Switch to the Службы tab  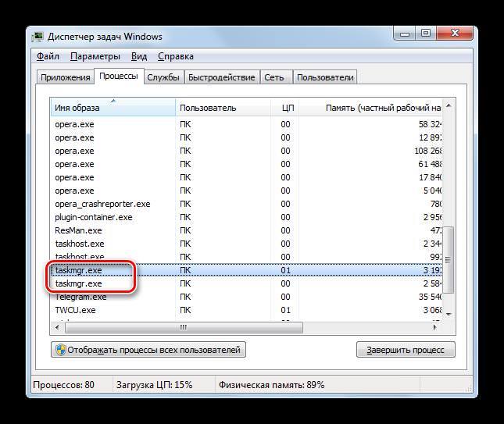(x=163, y=77)
